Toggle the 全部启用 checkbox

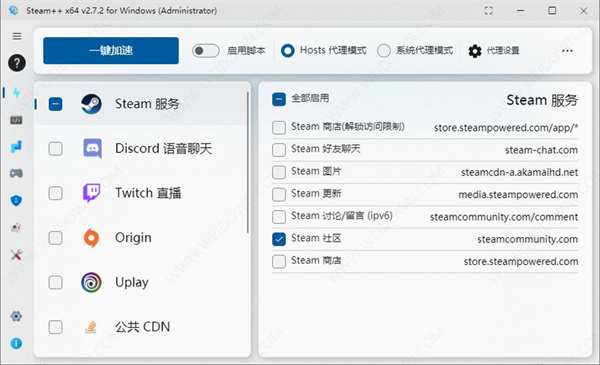pyautogui.click(x=279, y=99)
